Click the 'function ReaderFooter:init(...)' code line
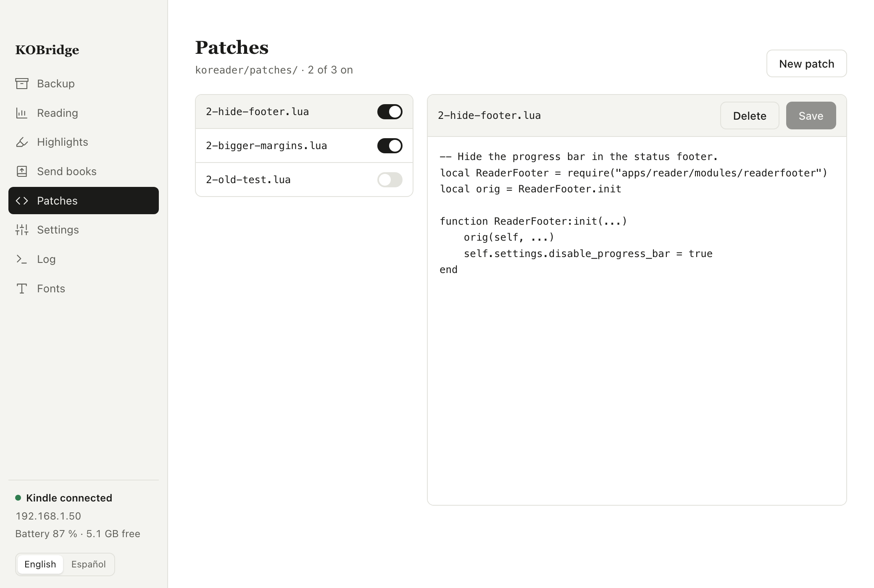The height and width of the screenshot is (588, 874). [x=533, y=221]
